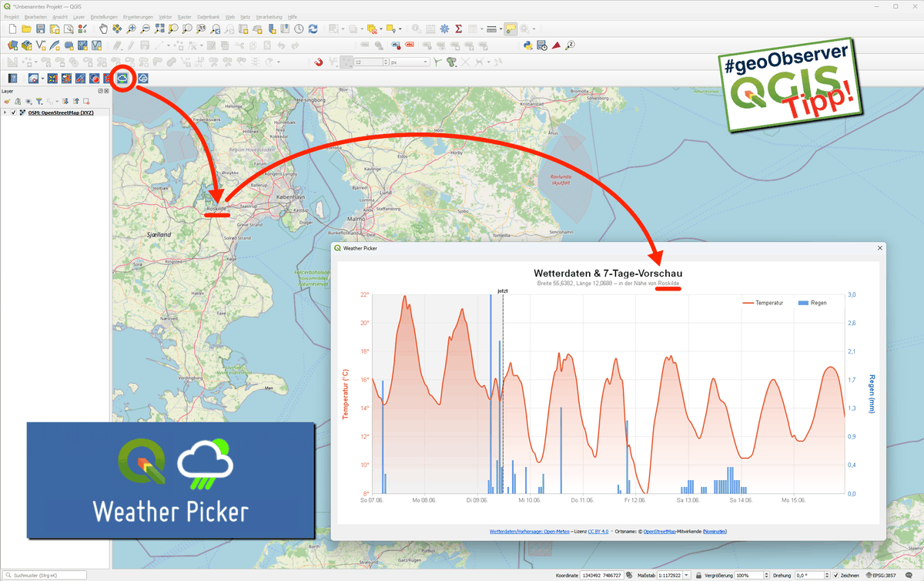This screenshot has width=924, height=581.
Task: Open statistical summary Sigma icon
Action: (x=459, y=29)
